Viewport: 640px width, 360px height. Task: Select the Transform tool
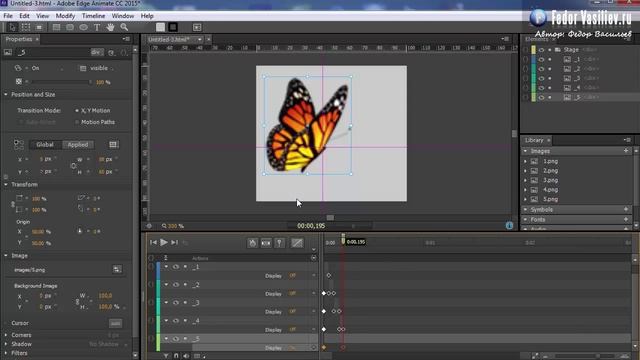click(x=26, y=27)
